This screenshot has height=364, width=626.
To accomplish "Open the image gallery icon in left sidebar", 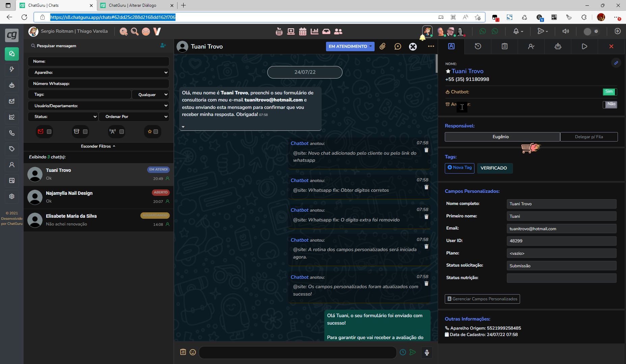I will (x=12, y=181).
